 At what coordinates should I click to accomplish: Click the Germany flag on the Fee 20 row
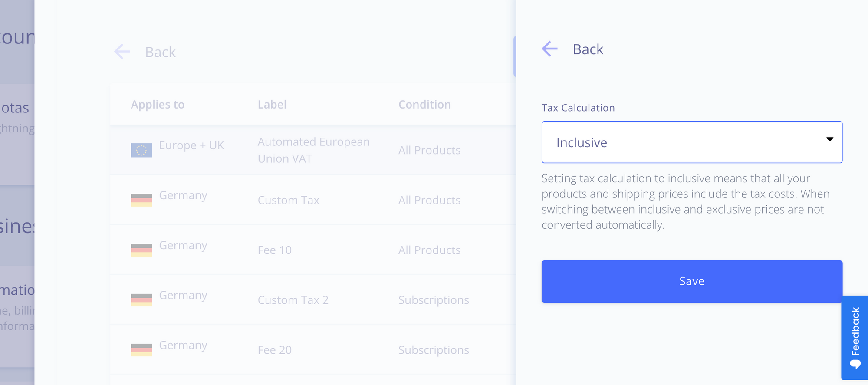(x=141, y=350)
